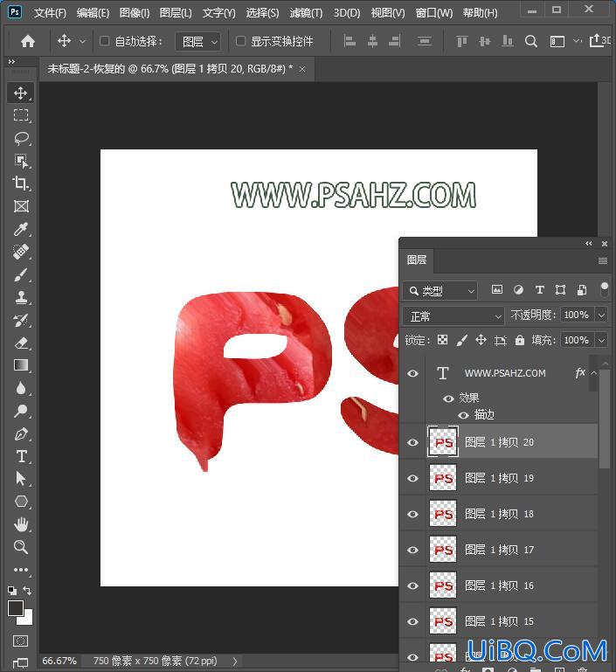Enable the 自动选择 checkbox
This screenshot has width=616, height=672.
point(104,41)
